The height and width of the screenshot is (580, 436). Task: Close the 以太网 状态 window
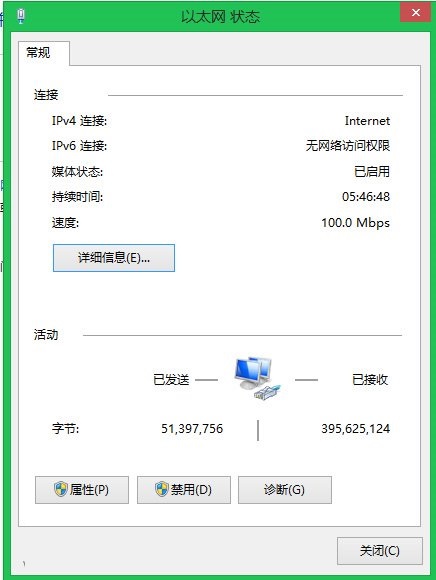click(x=416, y=13)
